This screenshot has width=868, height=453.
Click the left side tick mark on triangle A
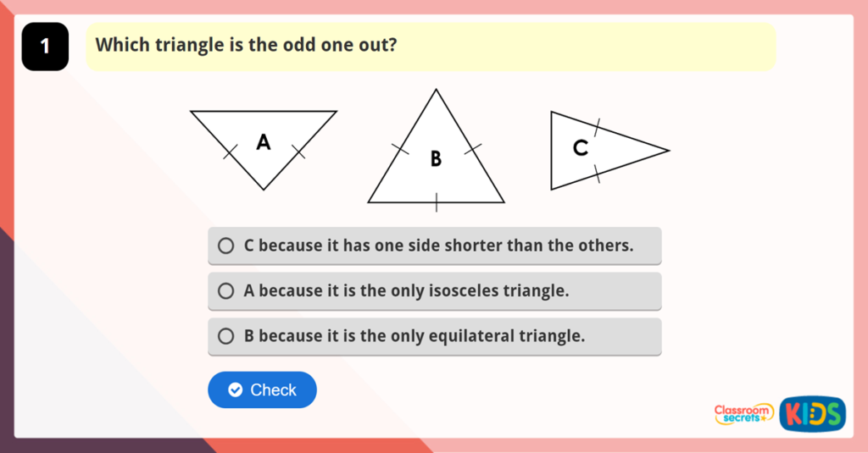(230, 152)
